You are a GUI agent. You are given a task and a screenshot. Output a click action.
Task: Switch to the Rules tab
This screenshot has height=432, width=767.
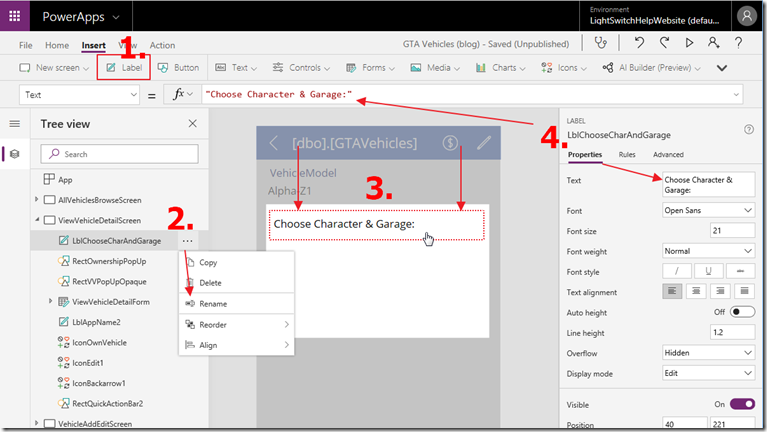(627, 155)
